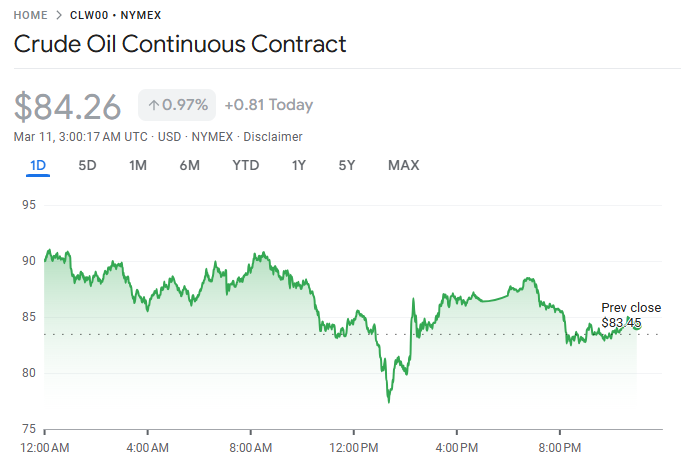This screenshot has height=462, width=681.
Task: Click the CLW00 • NYMEX breadcrumb
Action: tap(115, 16)
